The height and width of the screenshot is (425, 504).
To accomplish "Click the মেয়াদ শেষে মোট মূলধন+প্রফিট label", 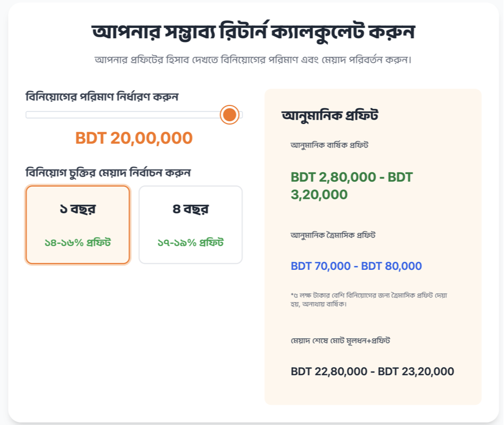I will [340, 341].
